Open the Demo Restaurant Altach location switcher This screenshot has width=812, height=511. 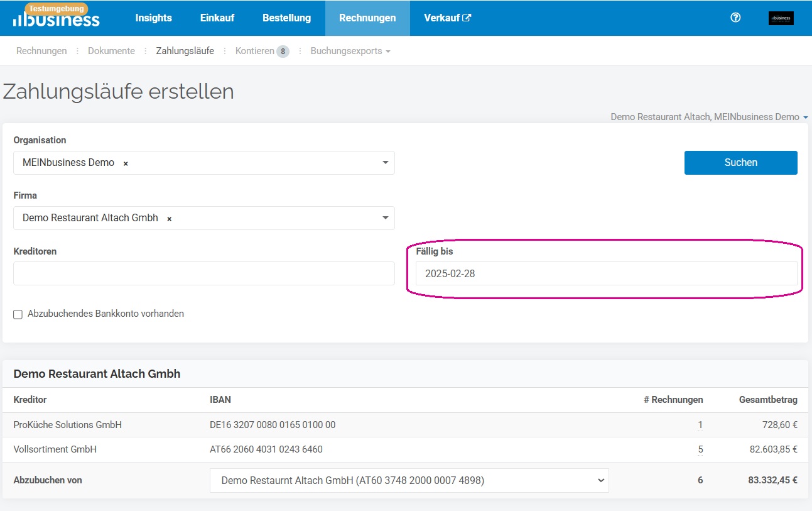click(x=709, y=117)
